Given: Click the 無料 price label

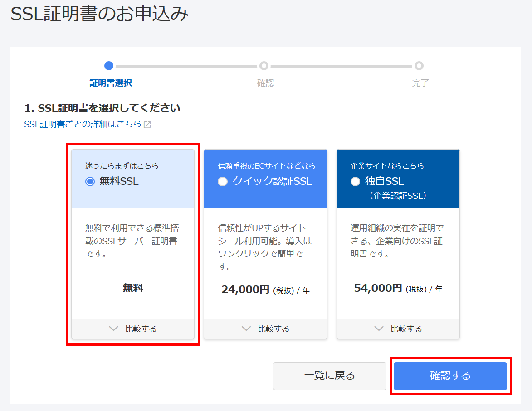Looking at the screenshot, I should (x=133, y=288).
